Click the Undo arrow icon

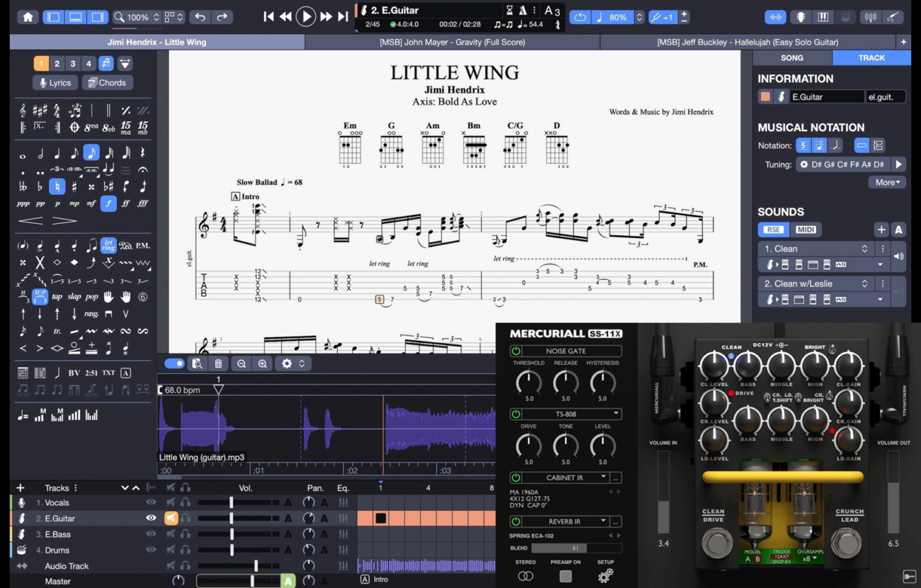pos(200,17)
